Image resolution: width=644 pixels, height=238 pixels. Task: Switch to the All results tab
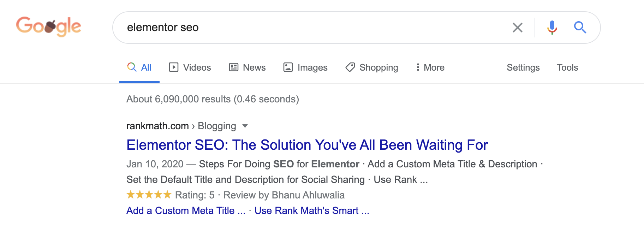tap(139, 67)
